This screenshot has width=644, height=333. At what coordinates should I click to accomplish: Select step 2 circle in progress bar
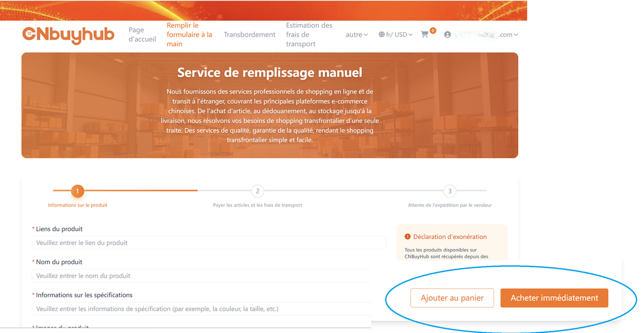coord(258,191)
